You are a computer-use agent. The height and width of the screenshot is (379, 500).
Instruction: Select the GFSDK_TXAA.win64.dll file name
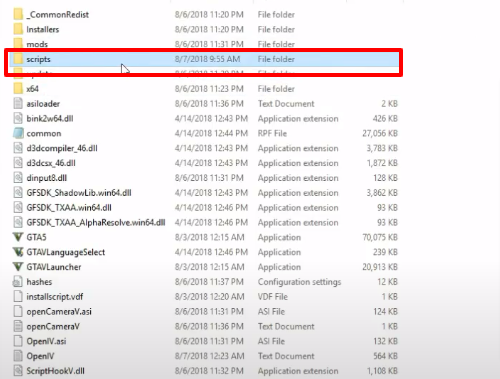[x=69, y=207]
